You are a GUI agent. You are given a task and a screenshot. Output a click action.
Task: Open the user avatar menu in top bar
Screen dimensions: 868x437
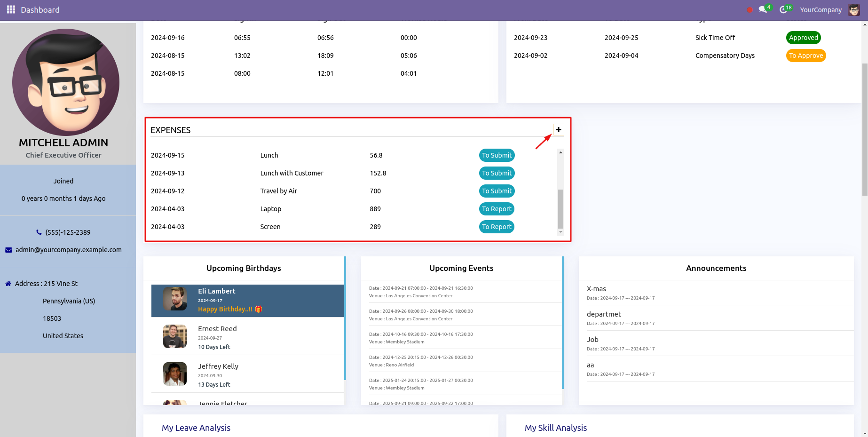tap(854, 10)
